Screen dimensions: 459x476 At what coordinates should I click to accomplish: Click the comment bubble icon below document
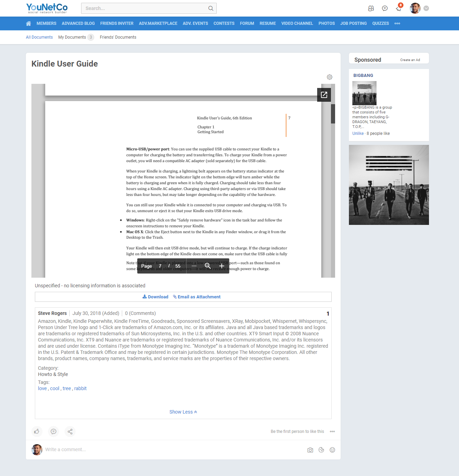[53, 432]
